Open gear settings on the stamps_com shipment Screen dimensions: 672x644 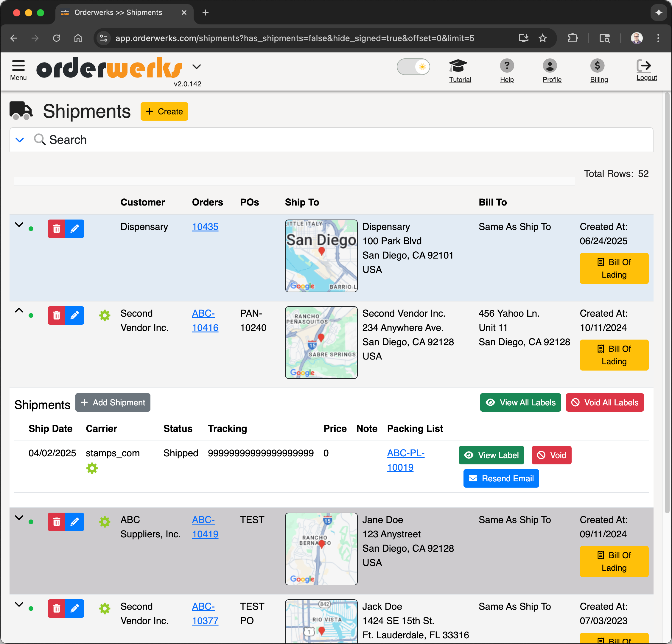(92, 468)
